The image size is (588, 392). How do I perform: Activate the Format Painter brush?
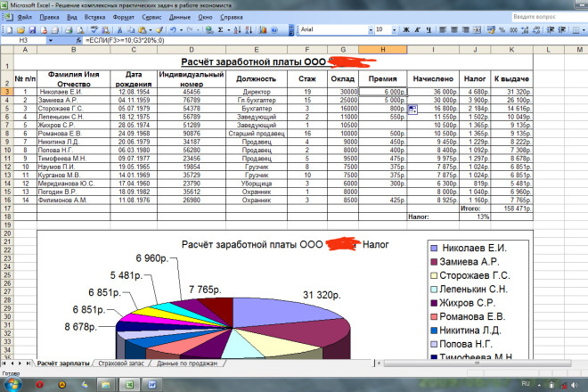pyautogui.click(x=159, y=30)
